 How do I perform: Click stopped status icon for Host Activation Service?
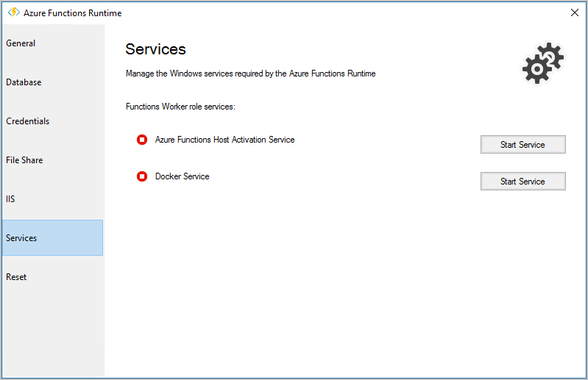[x=142, y=140]
